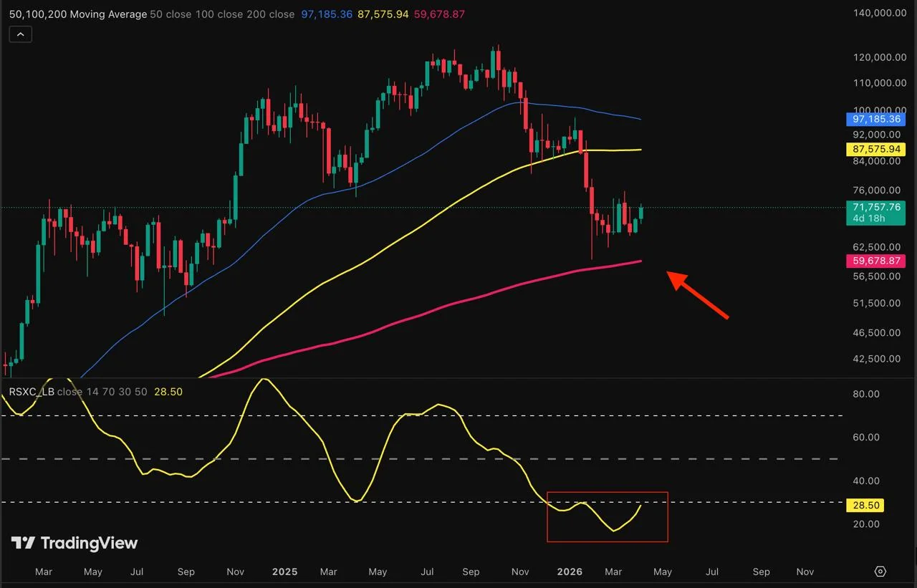
Task: Click the green 71,757.76 current price label
Action: (x=876, y=207)
